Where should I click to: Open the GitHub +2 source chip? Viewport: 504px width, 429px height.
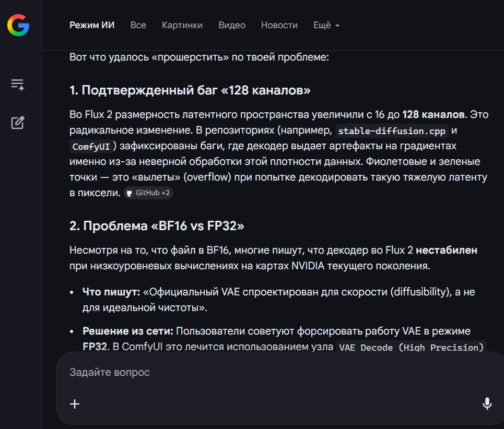tap(148, 193)
